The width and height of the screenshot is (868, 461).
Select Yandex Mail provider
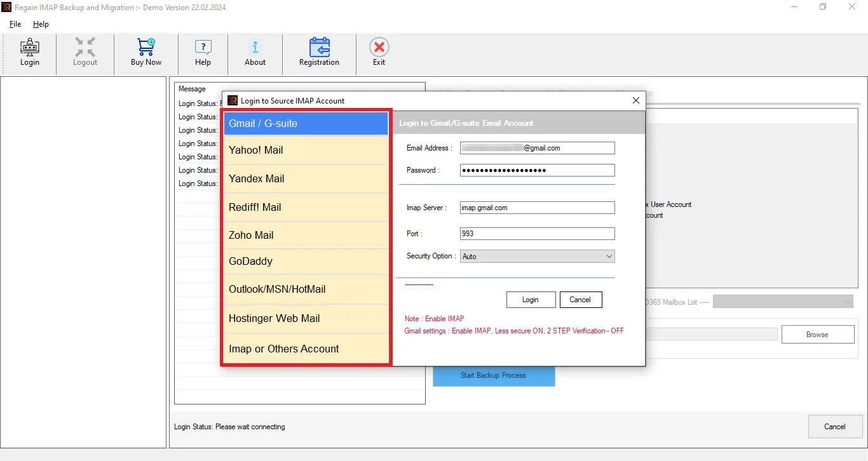pyautogui.click(x=306, y=179)
